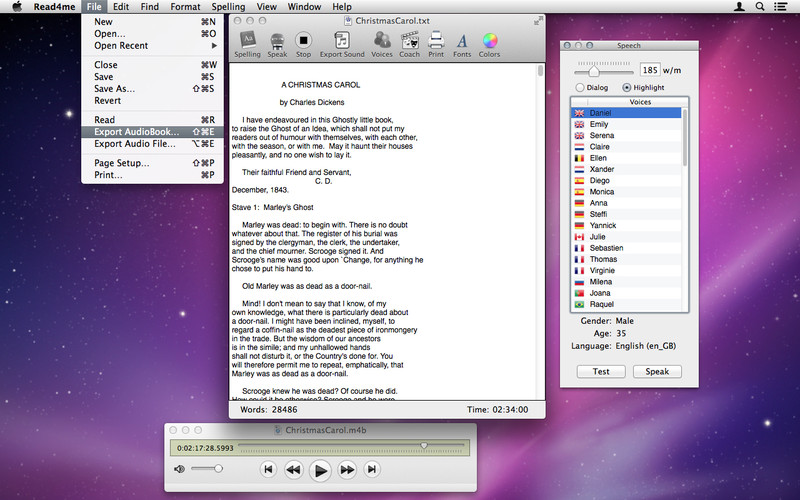The height and width of the screenshot is (500, 800).
Task: Open the Help menu
Action: 342,7
